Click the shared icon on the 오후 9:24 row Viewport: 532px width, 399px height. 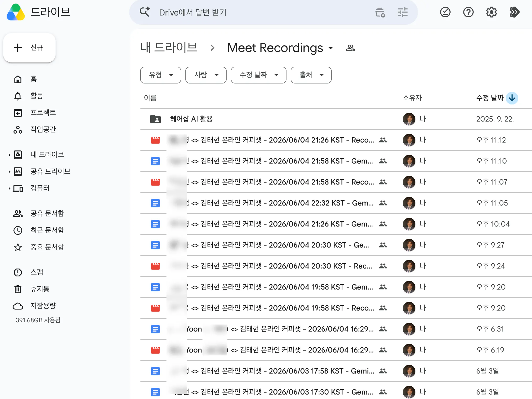coord(383,266)
